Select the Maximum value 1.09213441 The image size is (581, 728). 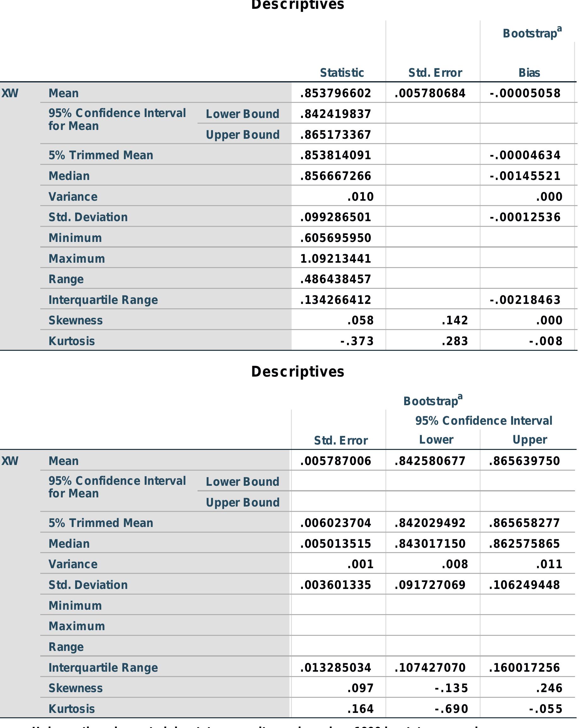[x=336, y=259]
